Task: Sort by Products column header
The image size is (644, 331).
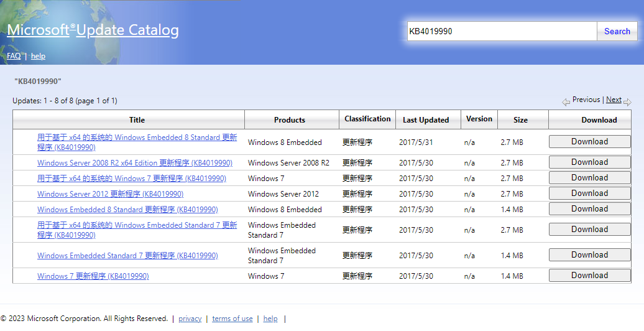Action: click(x=290, y=119)
